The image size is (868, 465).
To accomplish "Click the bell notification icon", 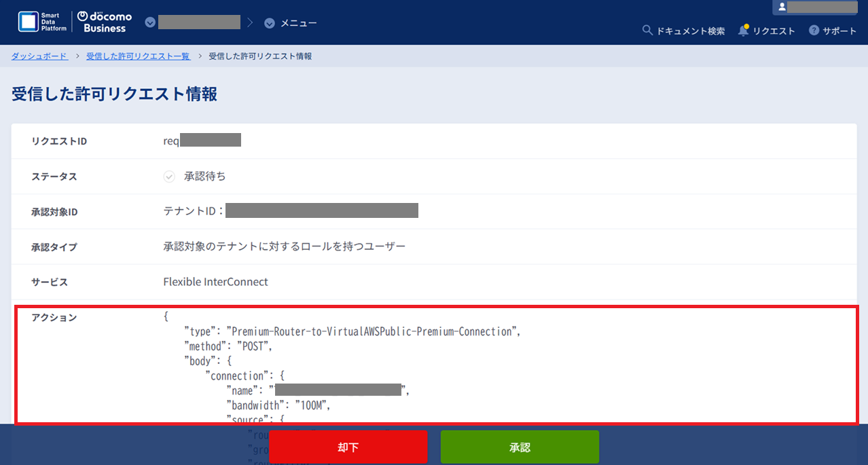I will point(744,31).
